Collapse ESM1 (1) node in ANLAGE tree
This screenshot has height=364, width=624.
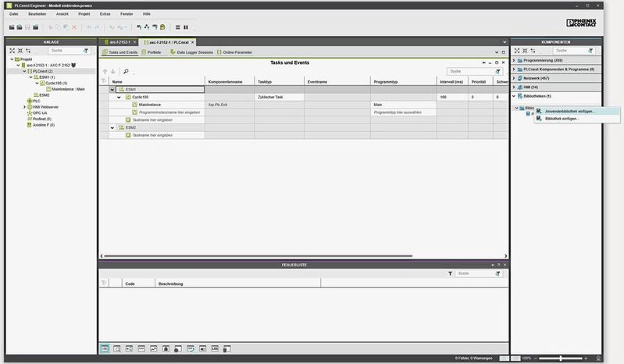click(31, 77)
